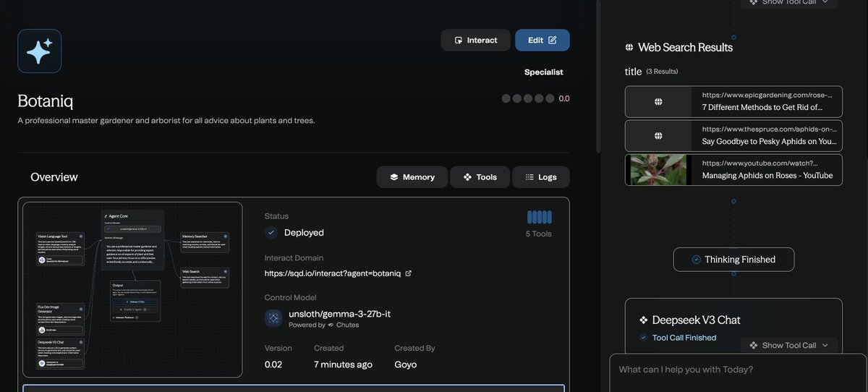Click the globe icon of epicgardening result
The height and width of the screenshot is (392, 868).
tap(658, 102)
